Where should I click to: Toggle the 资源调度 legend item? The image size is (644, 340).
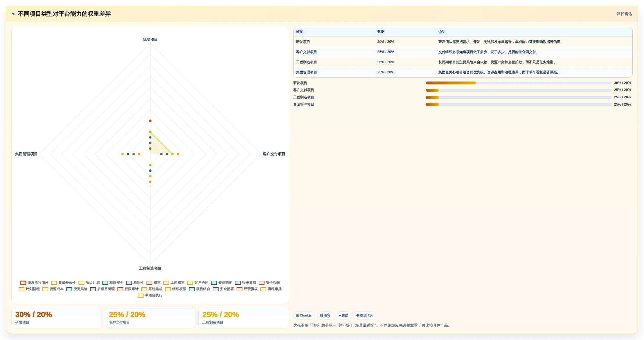[x=221, y=283]
